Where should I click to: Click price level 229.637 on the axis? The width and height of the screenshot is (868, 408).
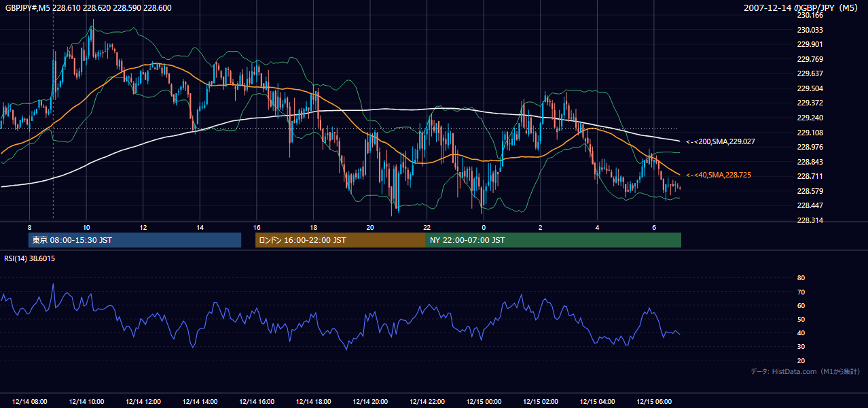tap(810, 73)
